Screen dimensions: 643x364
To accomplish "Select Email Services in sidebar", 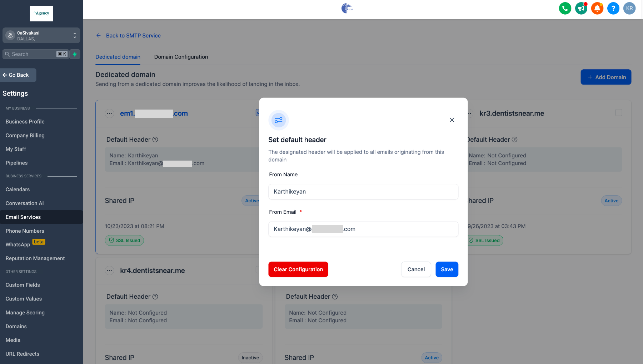I will (41, 217).
